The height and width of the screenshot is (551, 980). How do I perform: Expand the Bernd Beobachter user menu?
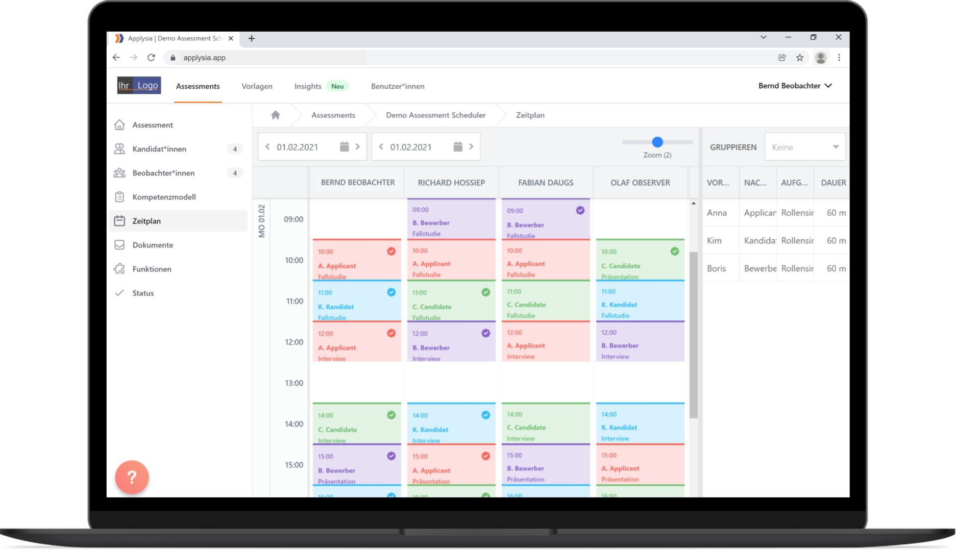pyautogui.click(x=795, y=86)
